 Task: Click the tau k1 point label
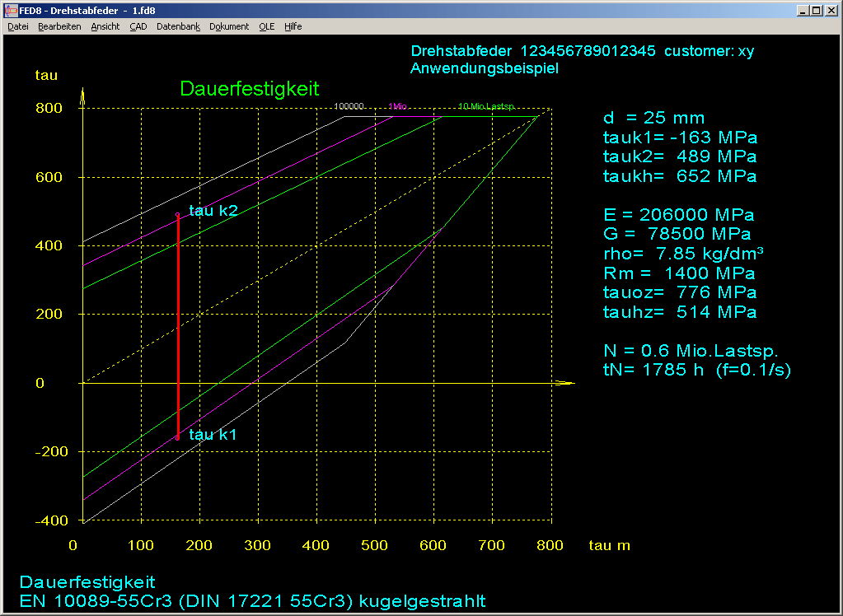click(x=213, y=435)
